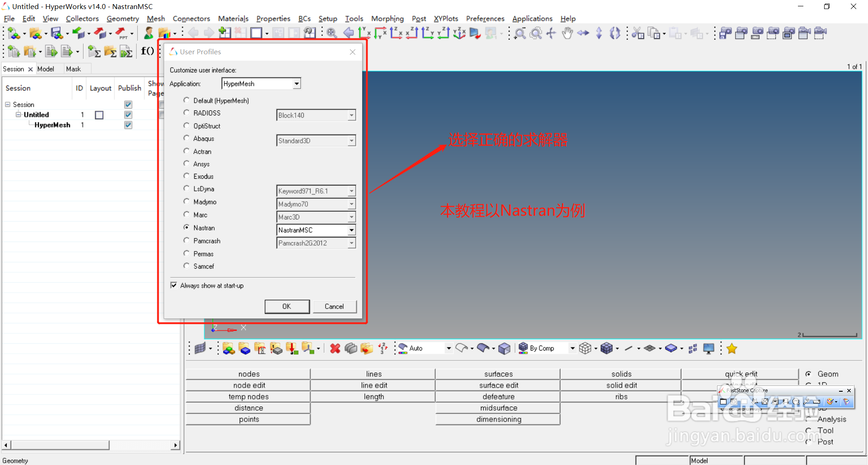Open the NastranMSC solver version dropdown
This screenshot has height=465, width=868.
[316, 230]
